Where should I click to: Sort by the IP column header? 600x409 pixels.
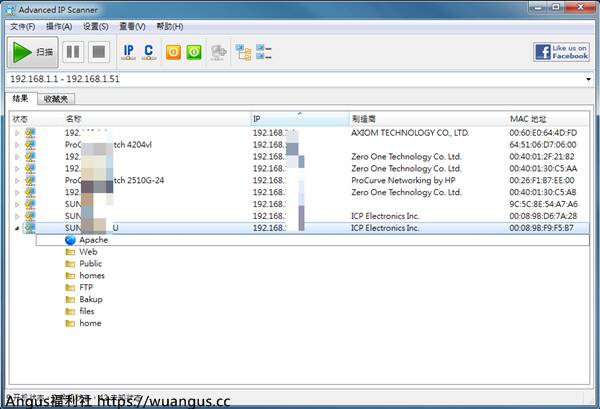[300, 119]
